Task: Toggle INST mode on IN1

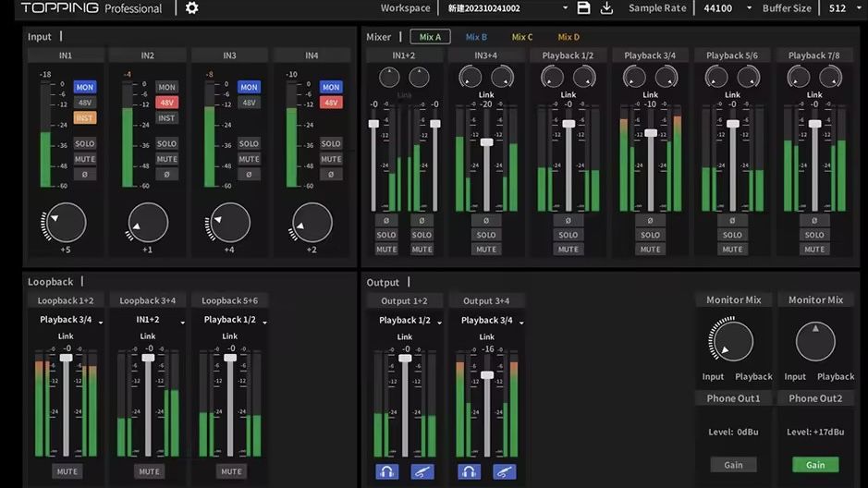Action: click(x=85, y=118)
